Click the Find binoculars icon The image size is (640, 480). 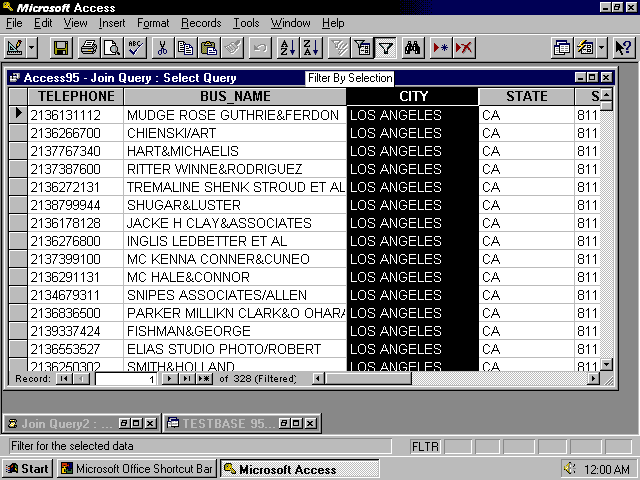pyautogui.click(x=413, y=47)
